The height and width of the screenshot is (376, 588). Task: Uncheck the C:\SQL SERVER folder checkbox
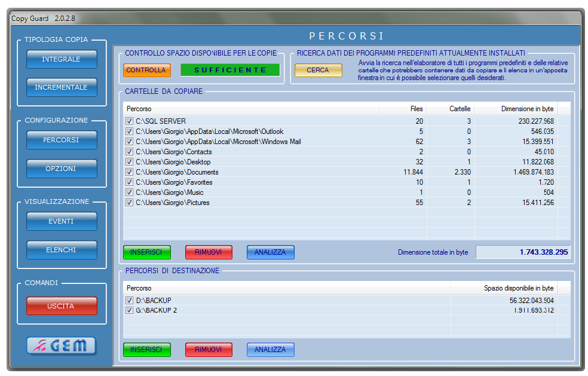tap(130, 121)
